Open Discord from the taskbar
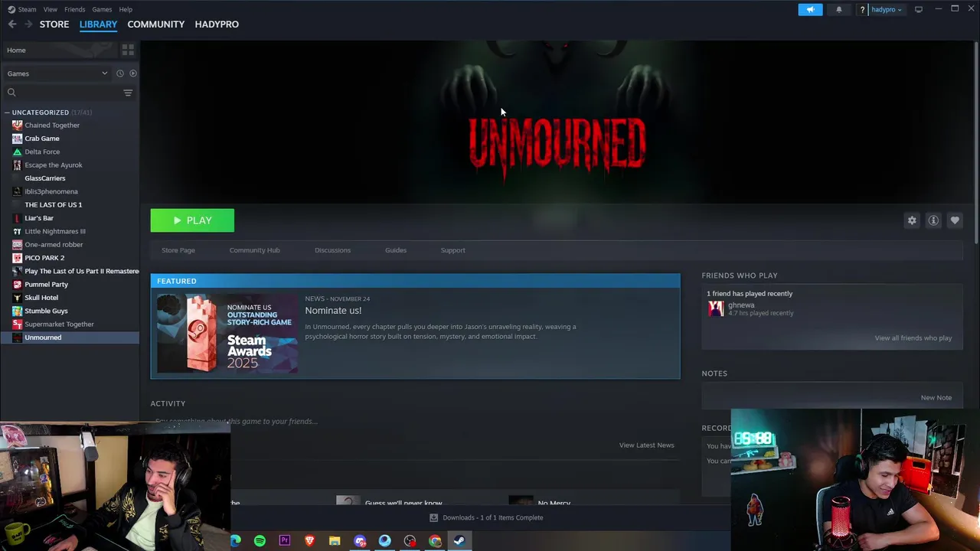This screenshot has height=551, width=980. [x=360, y=541]
